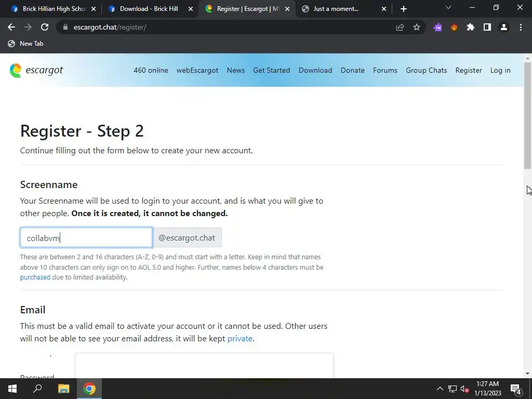This screenshot has height=399, width=532.
Task: Click the browser forward arrow
Action: coord(28,27)
